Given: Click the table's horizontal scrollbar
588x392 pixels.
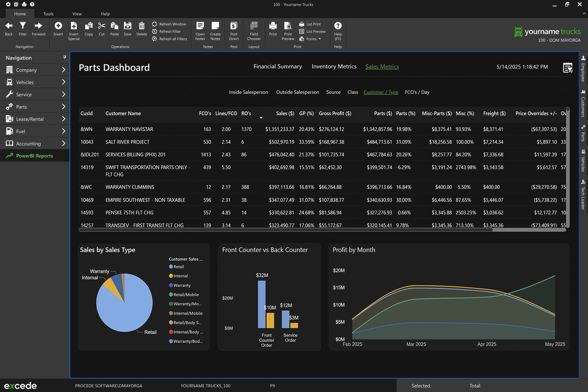Looking at the screenshot, I should (x=285, y=230).
